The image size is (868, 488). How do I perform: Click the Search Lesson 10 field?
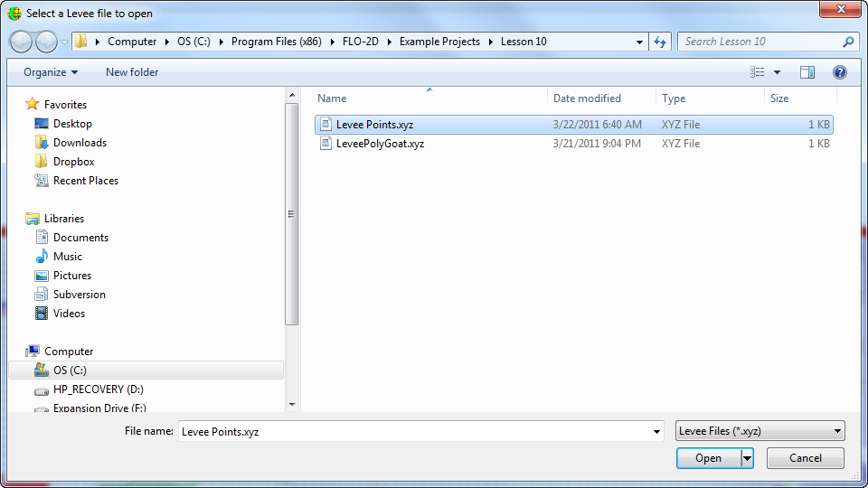(759, 42)
